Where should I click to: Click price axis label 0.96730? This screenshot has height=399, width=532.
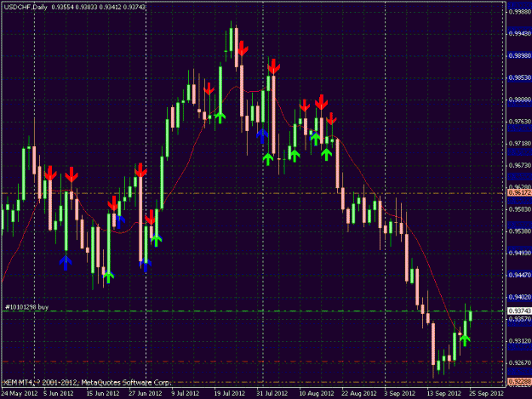click(520, 165)
